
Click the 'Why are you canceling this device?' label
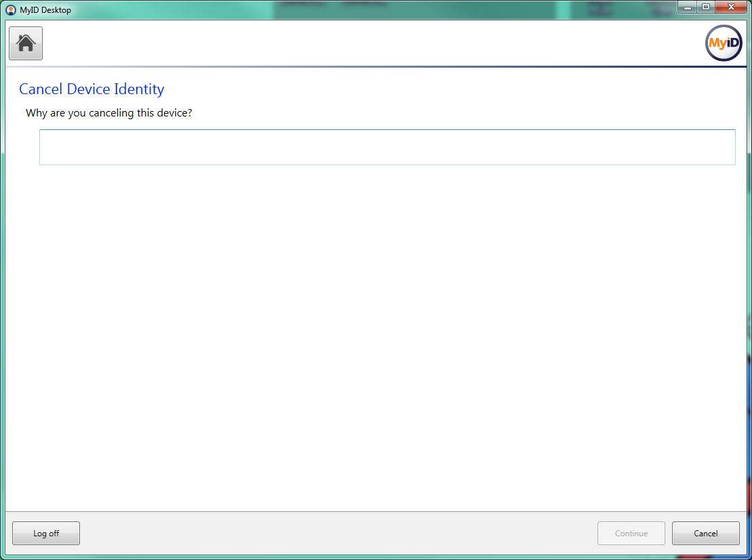[x=108, y=113]
